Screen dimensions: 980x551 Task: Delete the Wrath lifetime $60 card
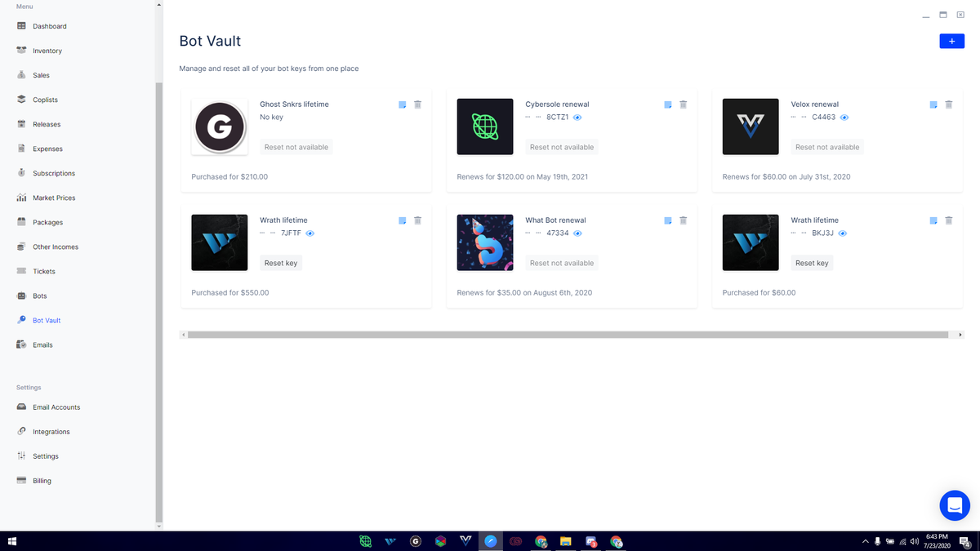coord(948,220)
